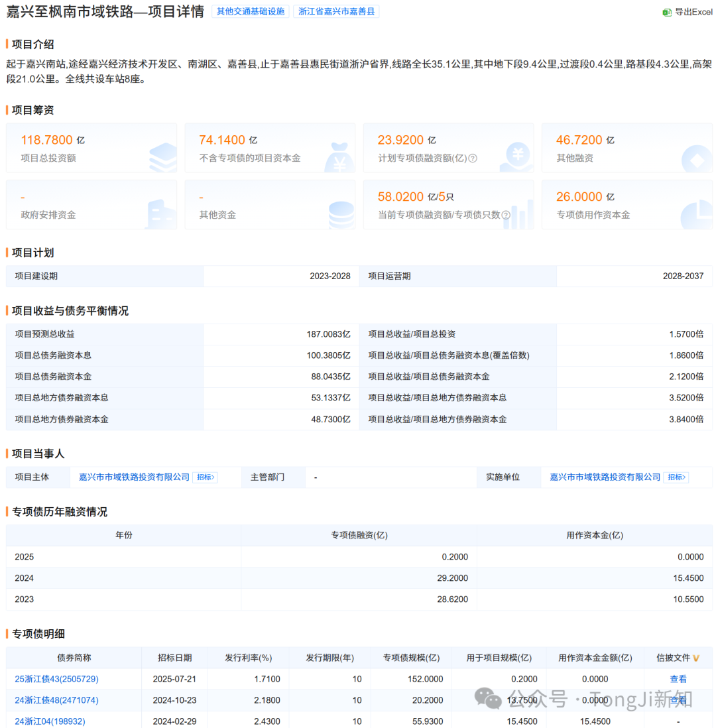Click the 发行期限(年) column header
The image size is (716, 728).
point(329,658)
